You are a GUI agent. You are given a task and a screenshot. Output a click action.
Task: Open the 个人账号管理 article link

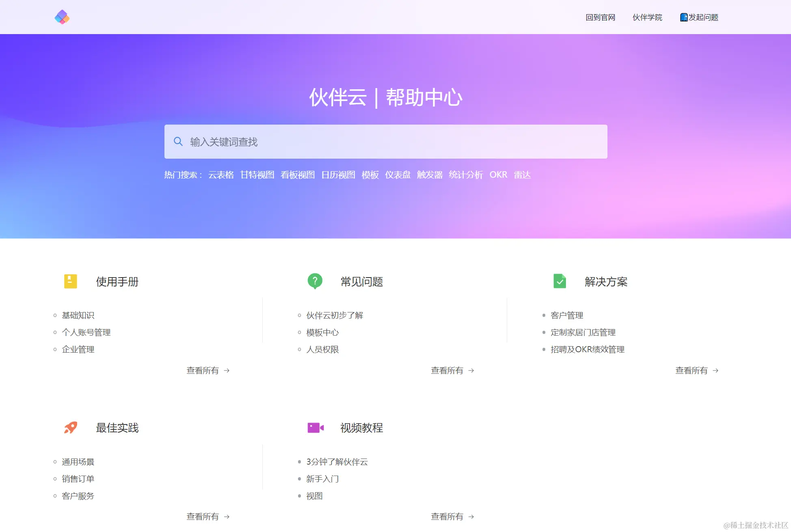coord(86,332)
